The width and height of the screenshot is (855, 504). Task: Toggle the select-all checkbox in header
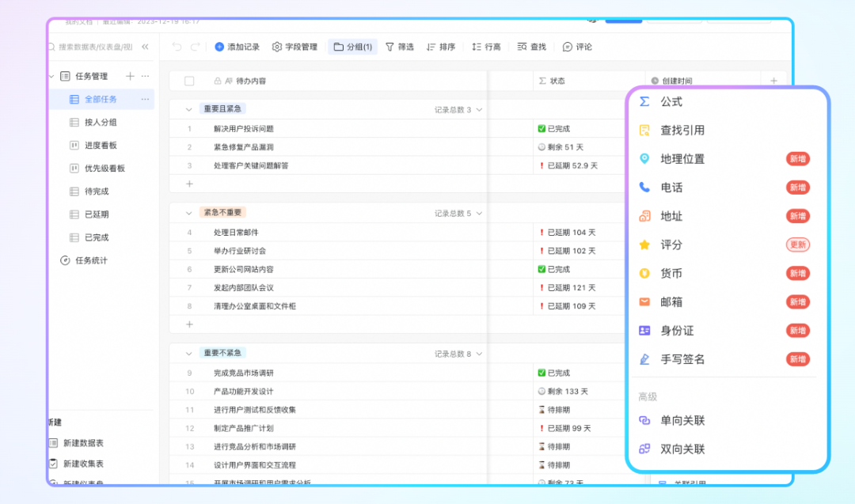click(189, 81)
